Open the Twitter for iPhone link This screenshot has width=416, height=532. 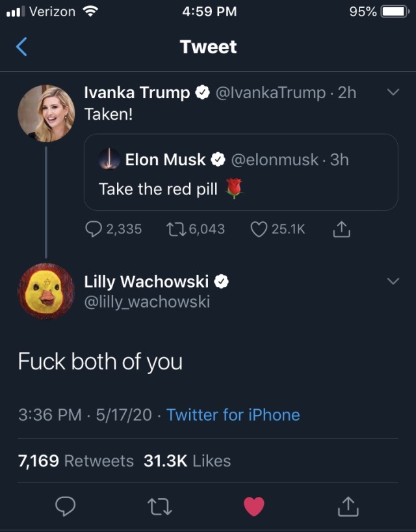pyautogui.click(x=233, y=415)
